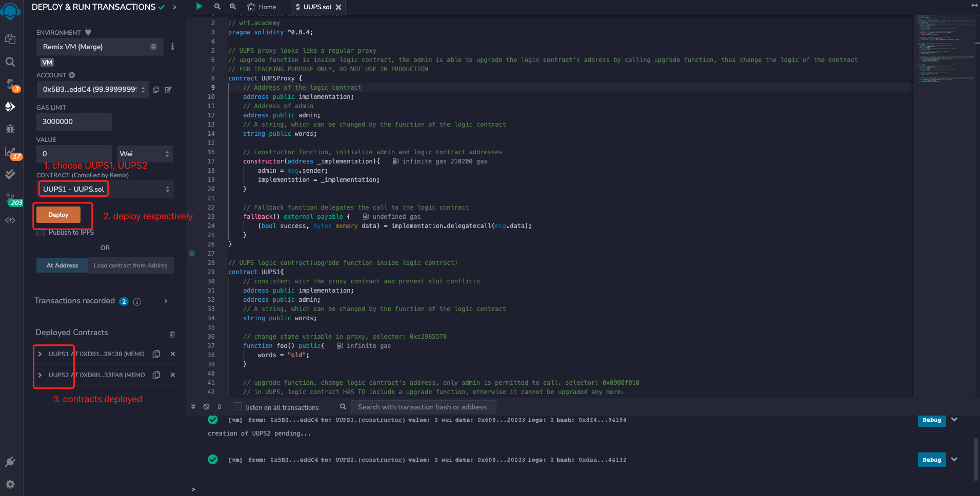This screenshot has height=496, width=980.
Task: Copy the UUPS2 deployed contract address
Action: tap(156, 375)
